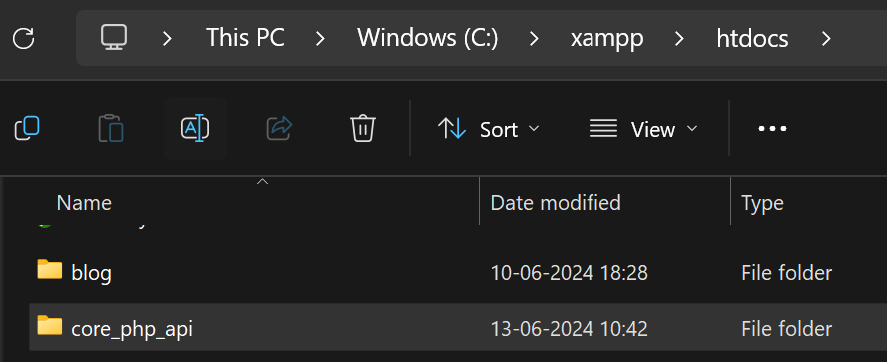887x362 pixels.
Task: Click the Delete trash can icon
Action: 362,128
